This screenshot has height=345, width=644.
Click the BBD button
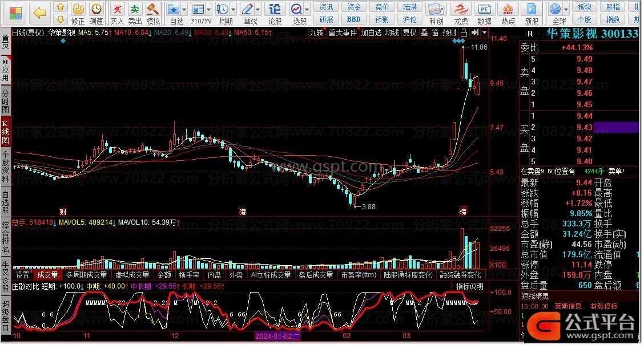click(x=353, y=19)
